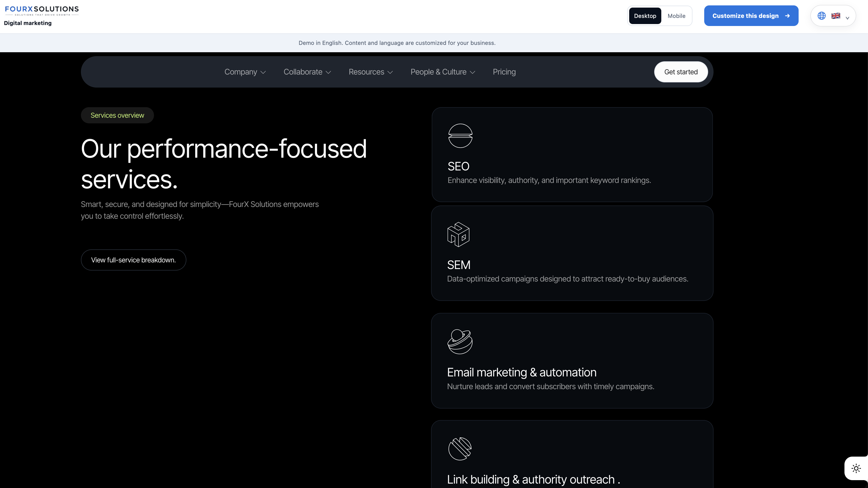This screenshot has width=868, height=488.
Task: Click Data-optimized campaigns description text
Action: tap(567, 279)
